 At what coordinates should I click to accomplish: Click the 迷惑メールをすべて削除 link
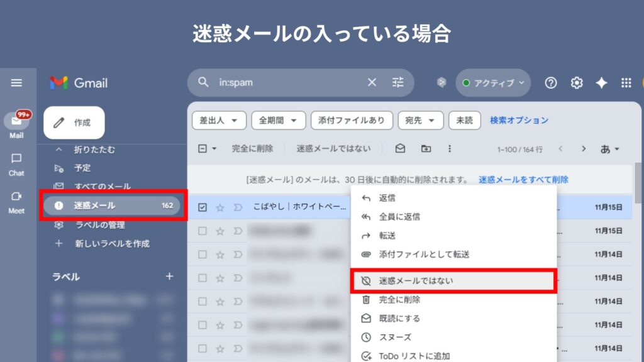click(x=523, y=179)
